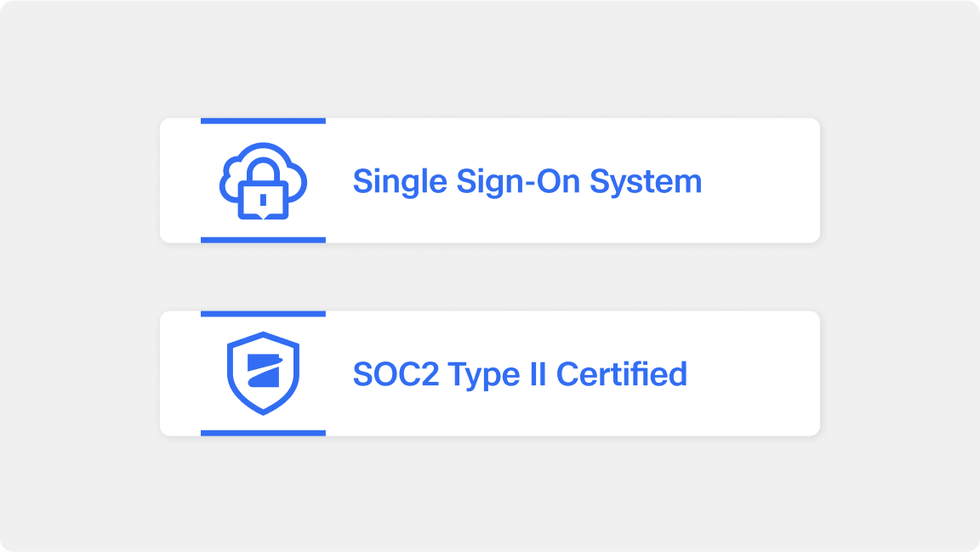Select the blue bar above the cloud icon
The image size is (980, 552).
point(263,121)
